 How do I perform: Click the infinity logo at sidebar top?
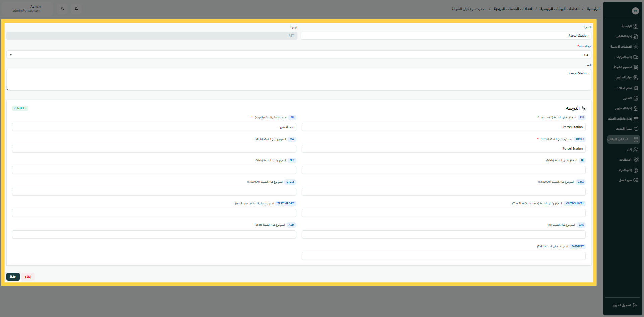[635, 11]
